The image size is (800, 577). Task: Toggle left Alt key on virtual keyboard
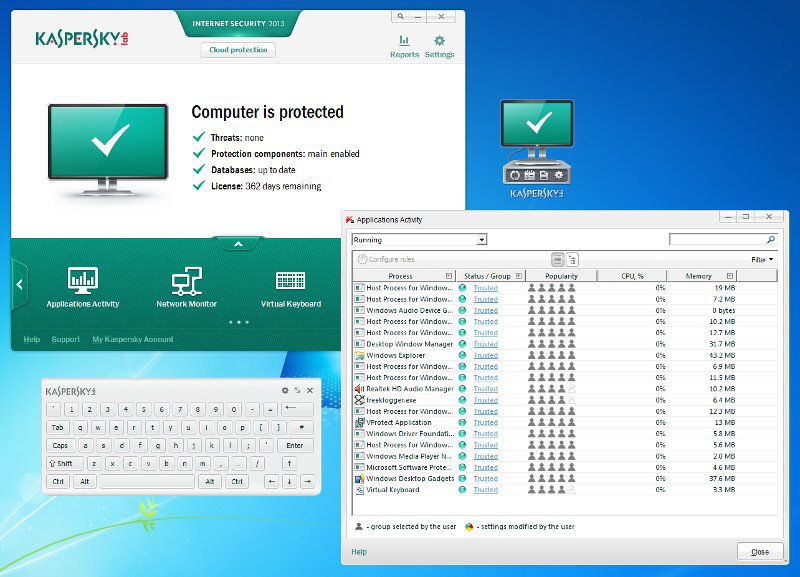pos(85,481)
